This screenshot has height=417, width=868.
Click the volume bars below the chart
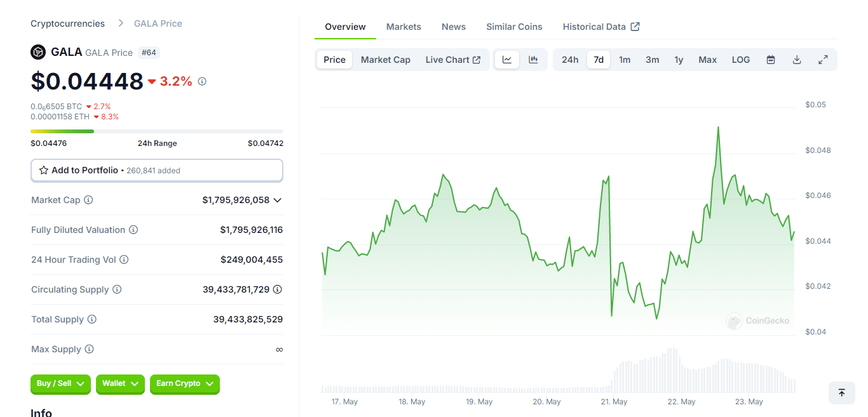(x=558, y=371)
